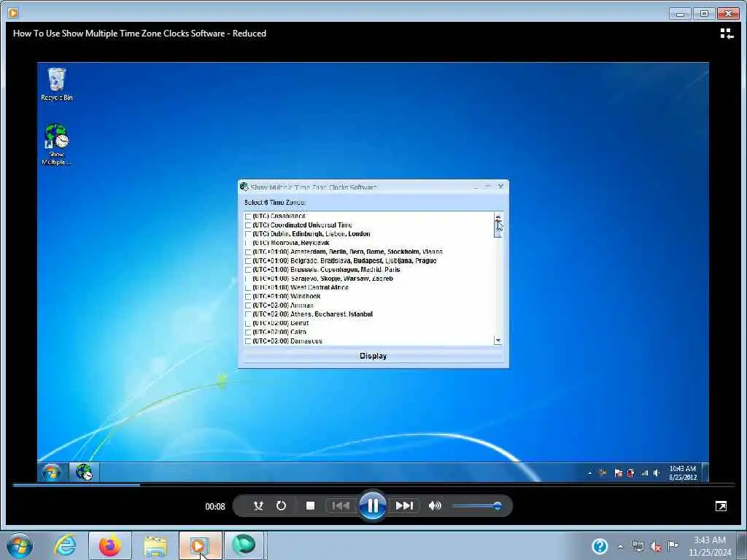
Task: Select Windows Media Player taskbar button
Action: click(200, 545)
